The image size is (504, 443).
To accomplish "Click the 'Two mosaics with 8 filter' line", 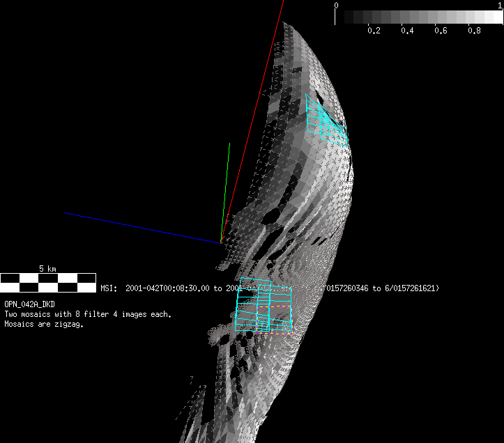I will point(87,314).
